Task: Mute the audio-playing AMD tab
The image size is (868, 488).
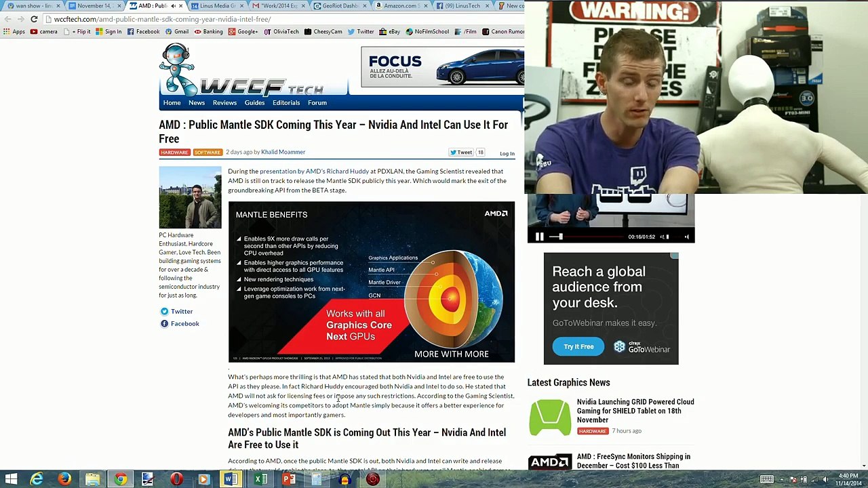Action: 174,5
